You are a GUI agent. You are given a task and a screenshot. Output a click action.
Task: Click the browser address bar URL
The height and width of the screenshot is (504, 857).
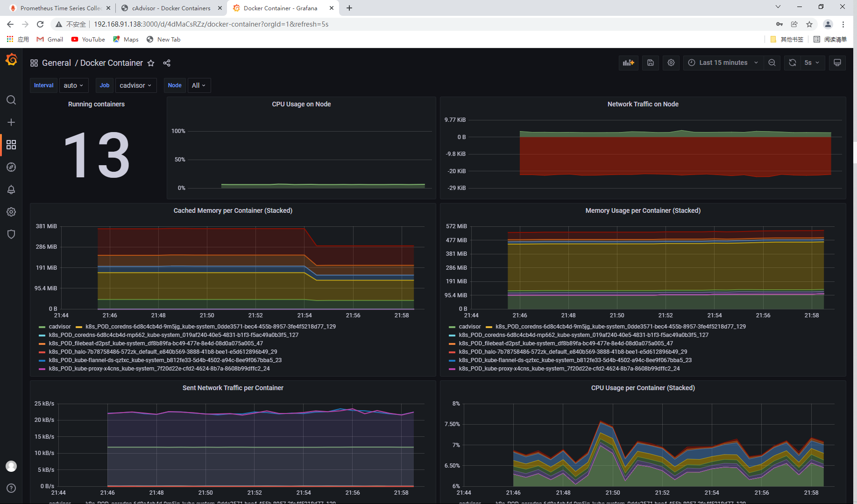211,24
